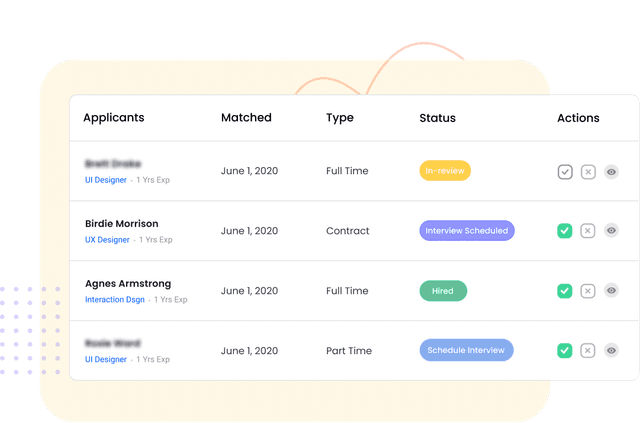Sort by the Matched column header
Image resolution: width=640 pixels, height=423 pixels.
(246, 118)
